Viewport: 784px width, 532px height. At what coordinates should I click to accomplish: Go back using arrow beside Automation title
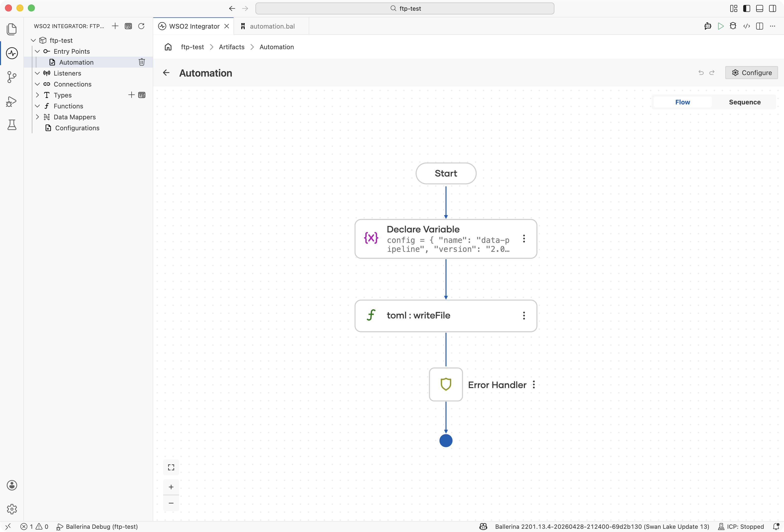(x=166, y=73)
